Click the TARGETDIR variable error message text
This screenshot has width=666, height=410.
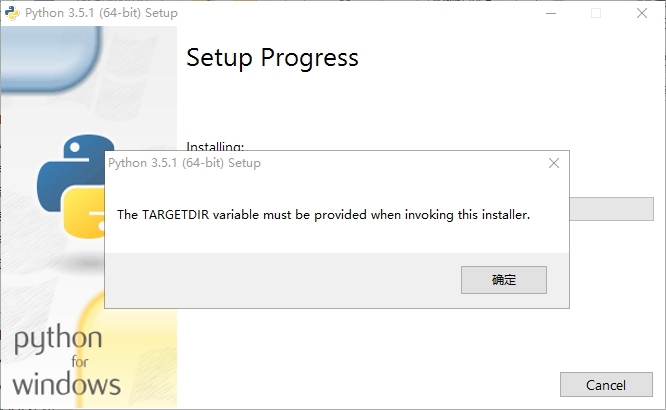[x=324, y=215]
